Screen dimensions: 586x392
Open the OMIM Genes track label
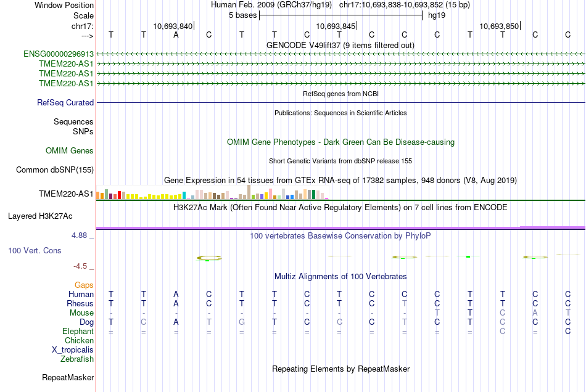tap(69, 151)
